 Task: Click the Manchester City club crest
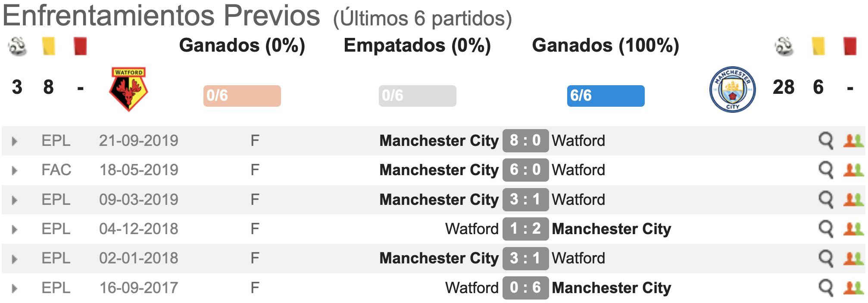732,90
